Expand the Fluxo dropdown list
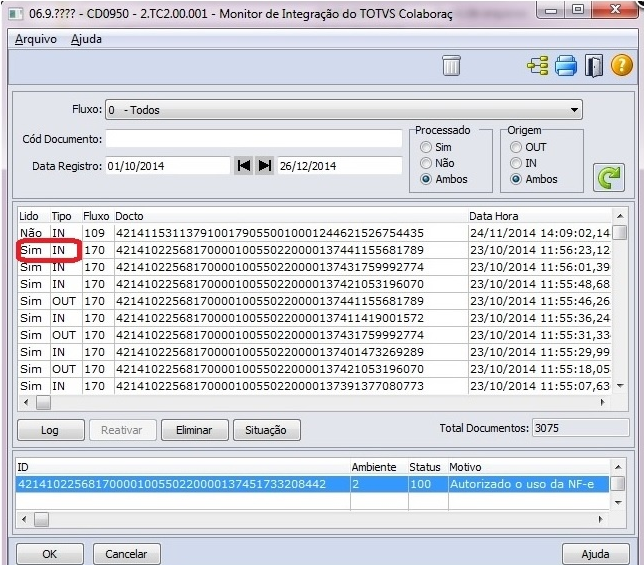Screen dimensions: 644x566 point(574,110)
